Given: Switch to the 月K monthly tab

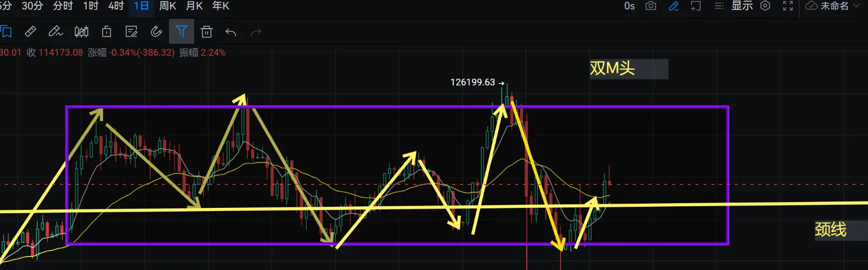Looking at the screenshot, I should coord(194,6).
